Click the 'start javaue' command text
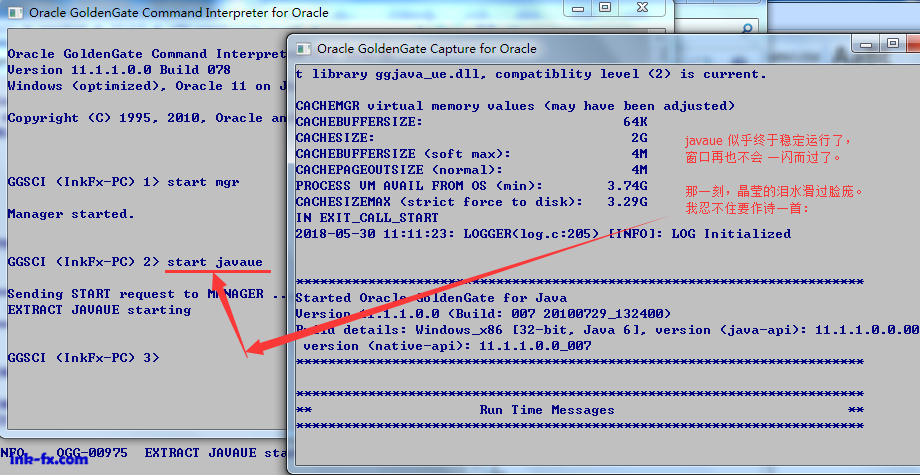The height and width of the screenshot is (475, 920). point(215,262)
